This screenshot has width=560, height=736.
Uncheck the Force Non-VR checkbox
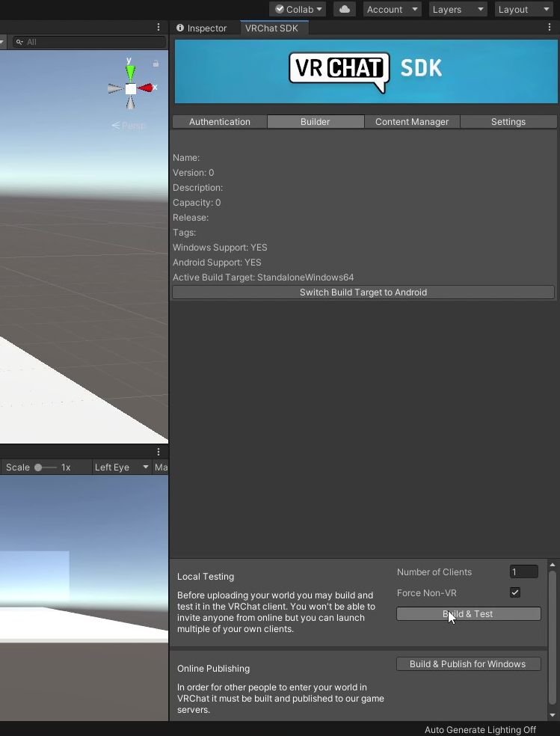[515, 592]
